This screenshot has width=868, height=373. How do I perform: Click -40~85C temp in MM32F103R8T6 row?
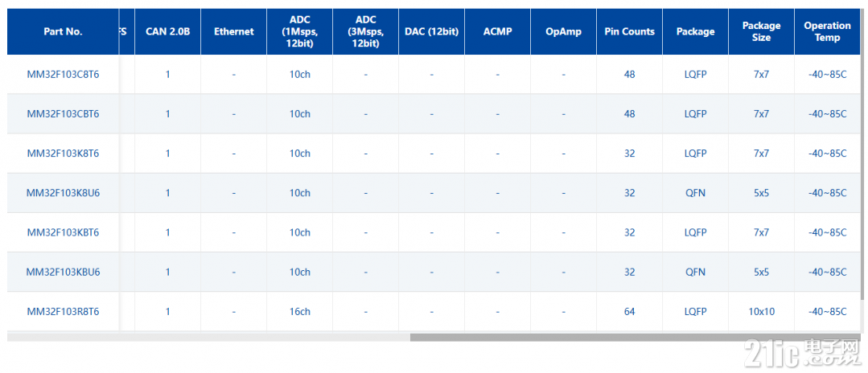pos(827,312)
